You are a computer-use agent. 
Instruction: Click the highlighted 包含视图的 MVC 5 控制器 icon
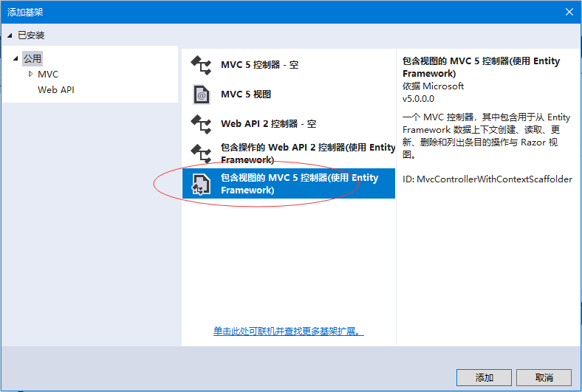[201, 184]
